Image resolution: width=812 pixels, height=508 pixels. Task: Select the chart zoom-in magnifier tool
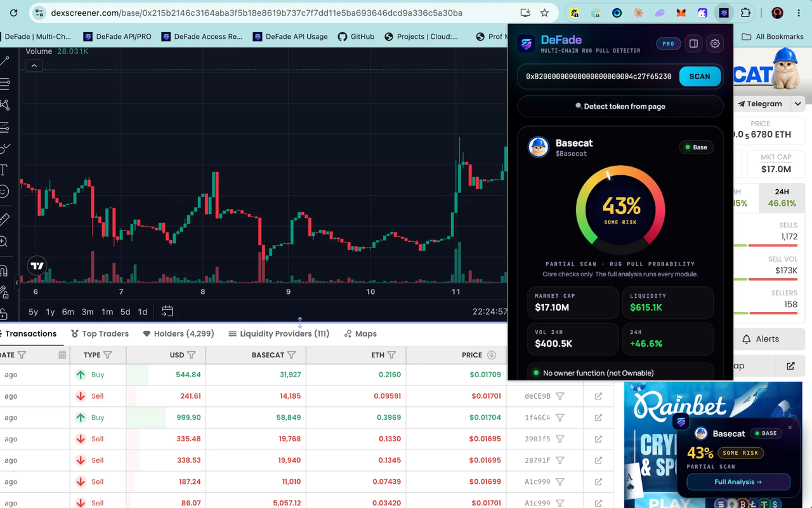[x=4, y=241]
